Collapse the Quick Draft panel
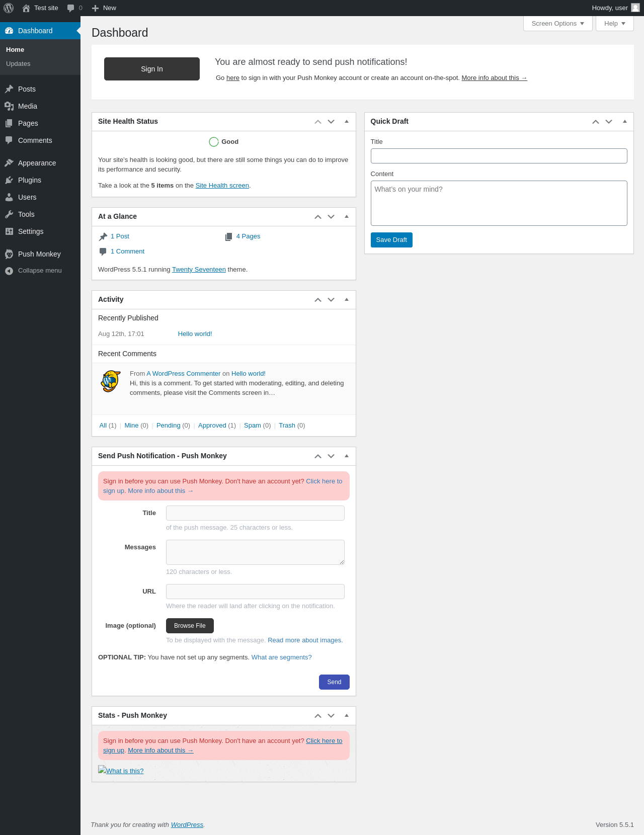This screenshot has height=835, width=644. coord(625,121)
